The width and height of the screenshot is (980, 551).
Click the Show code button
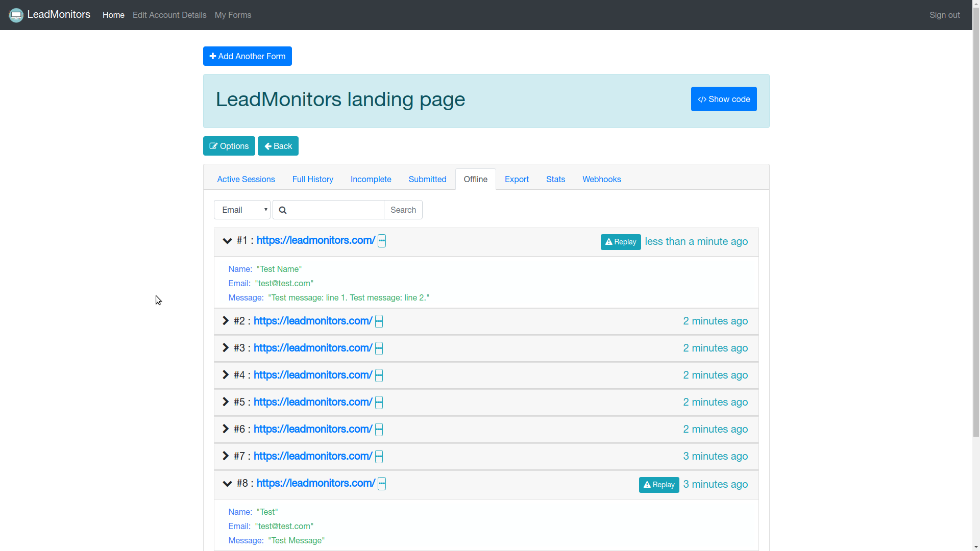[724, 99]
